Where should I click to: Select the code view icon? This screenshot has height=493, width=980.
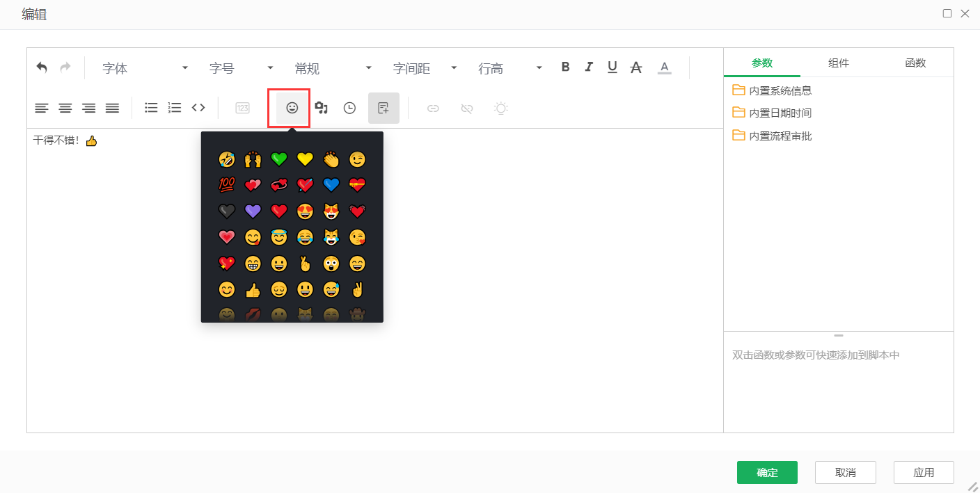pos(198,108)
